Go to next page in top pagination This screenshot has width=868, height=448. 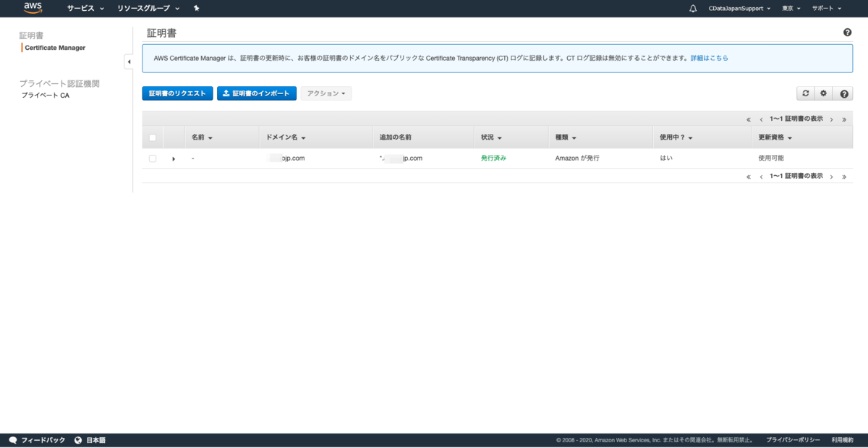pos(832,119)
